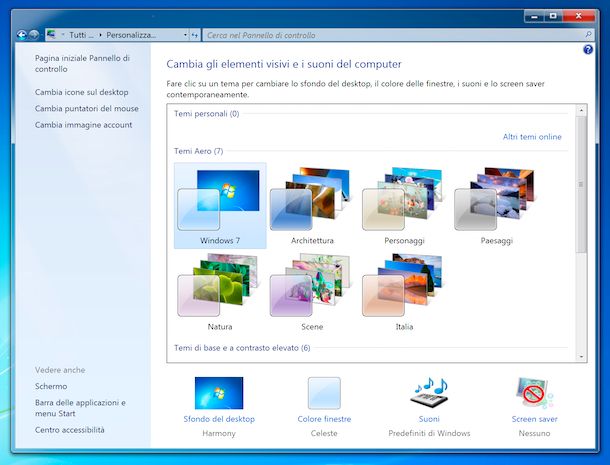Select the Scene theme
This screenshot has width=610, height=465.
tap(312, 292)
